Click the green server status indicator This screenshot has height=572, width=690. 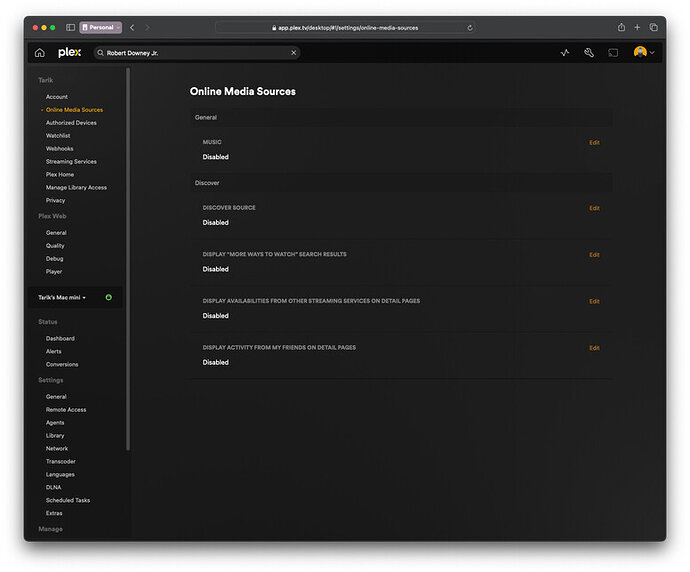108,297
